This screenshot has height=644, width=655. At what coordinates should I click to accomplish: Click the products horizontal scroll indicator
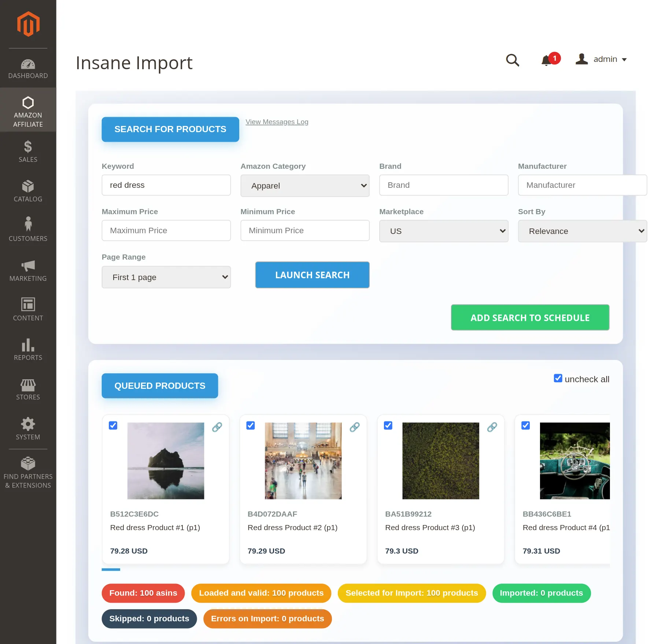pos(111,569)
